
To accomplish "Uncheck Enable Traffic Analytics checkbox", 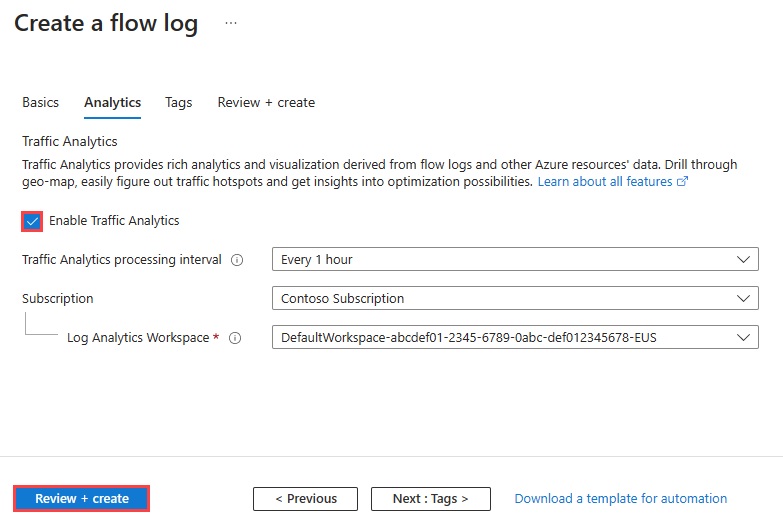I will pyautogui.click(x=32, y=221).
